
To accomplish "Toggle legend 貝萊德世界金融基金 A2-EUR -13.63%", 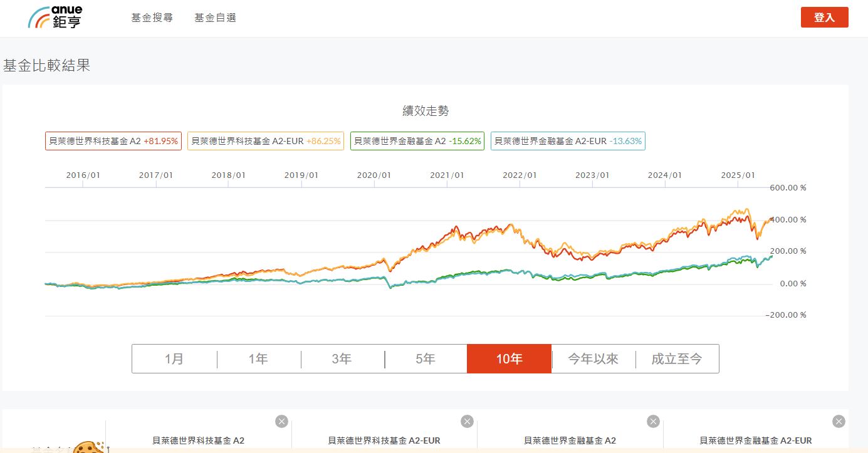I will tap(568, 141).
